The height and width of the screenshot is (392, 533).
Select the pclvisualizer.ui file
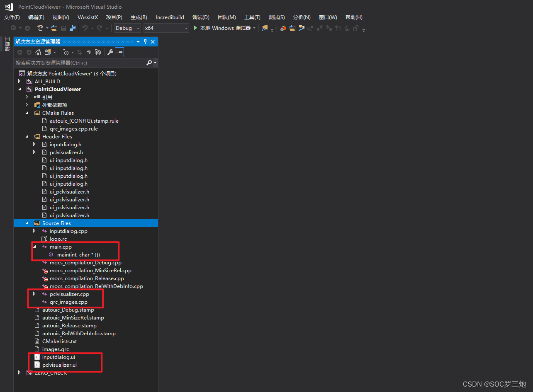[x=59, y=365]
